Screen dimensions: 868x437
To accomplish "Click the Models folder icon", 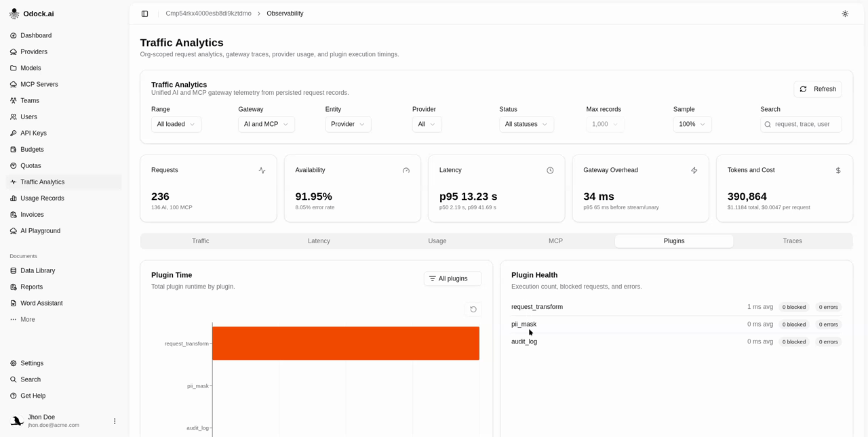I will [x=13, y=68].
